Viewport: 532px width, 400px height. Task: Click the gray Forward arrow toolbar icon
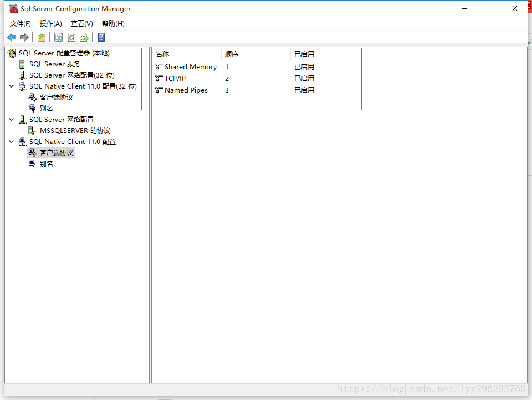click(24, 37)
